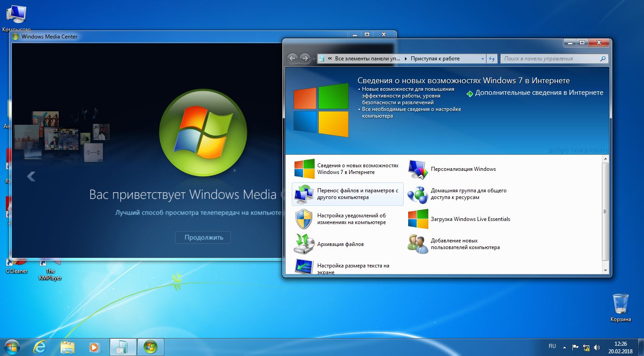Switch to Control Panel taskbar button
Image resolution: width=644 pixels, height=356 pixels.
coord(123,347)
